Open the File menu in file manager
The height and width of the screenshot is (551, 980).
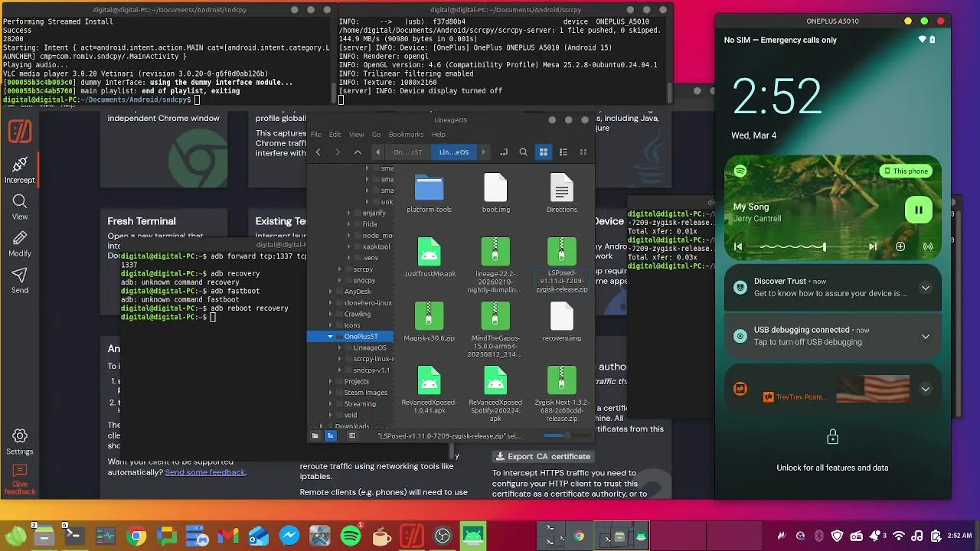[x=315, y=135]
